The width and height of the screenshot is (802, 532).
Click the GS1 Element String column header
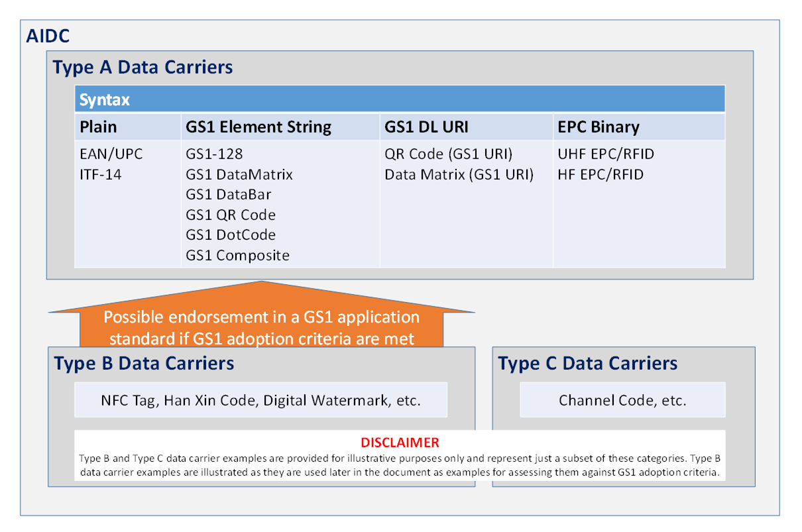coord(280,127)
